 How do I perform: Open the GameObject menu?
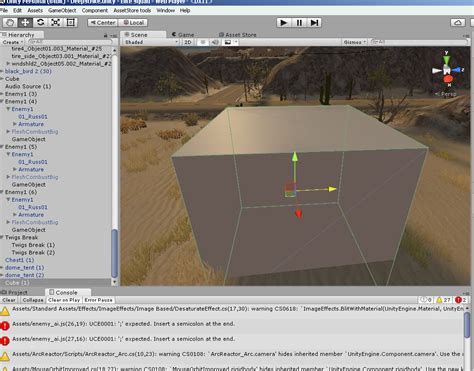(x=62, y=10)
